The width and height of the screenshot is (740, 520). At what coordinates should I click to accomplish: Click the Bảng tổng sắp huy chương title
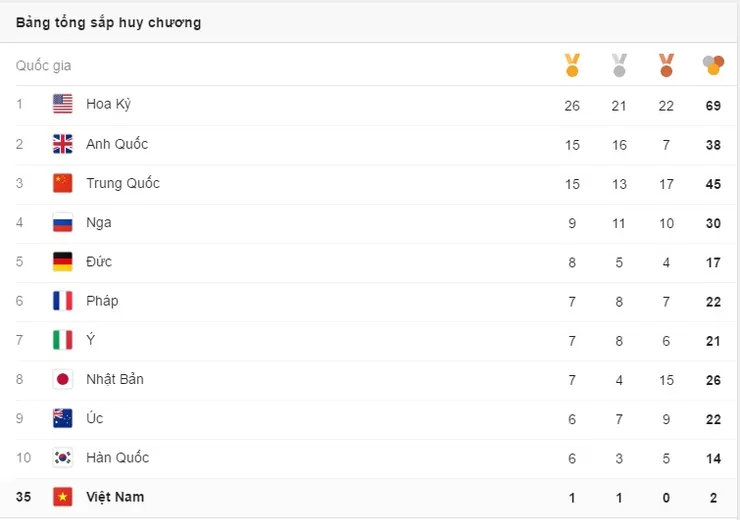pos(109,23)
